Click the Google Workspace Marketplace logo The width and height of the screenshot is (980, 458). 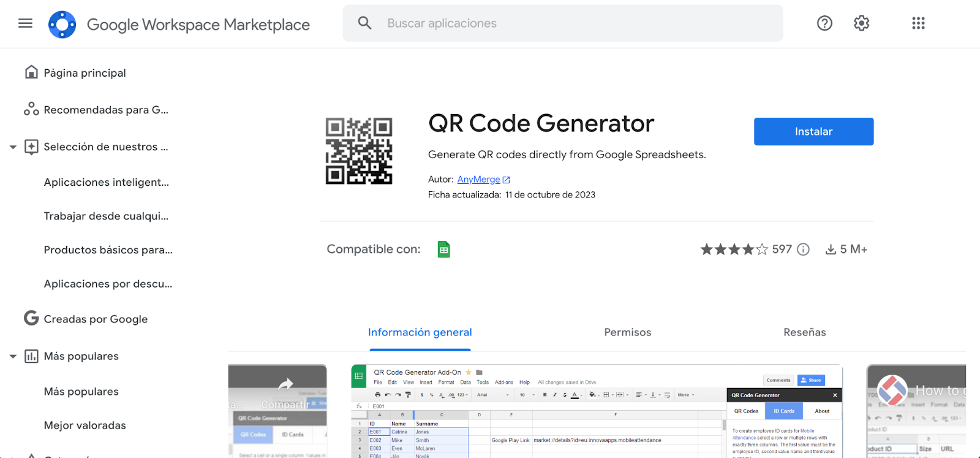[x=62, y=25]
